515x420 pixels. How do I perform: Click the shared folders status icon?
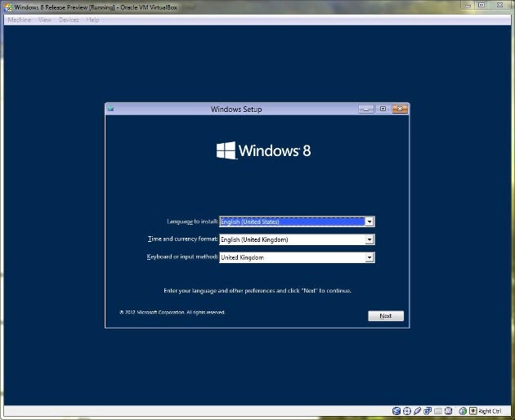tap(438, 411)
